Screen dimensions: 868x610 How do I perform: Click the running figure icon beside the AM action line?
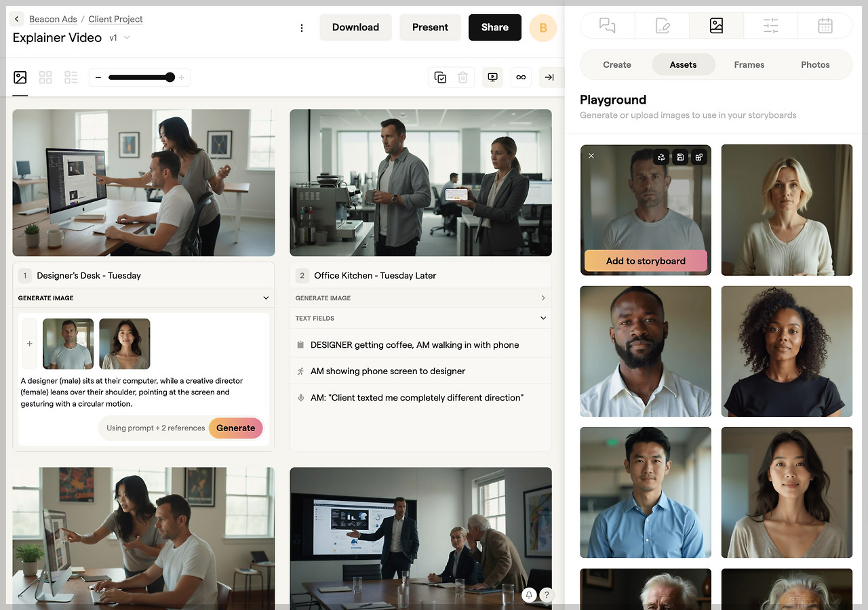click(300, 371)
